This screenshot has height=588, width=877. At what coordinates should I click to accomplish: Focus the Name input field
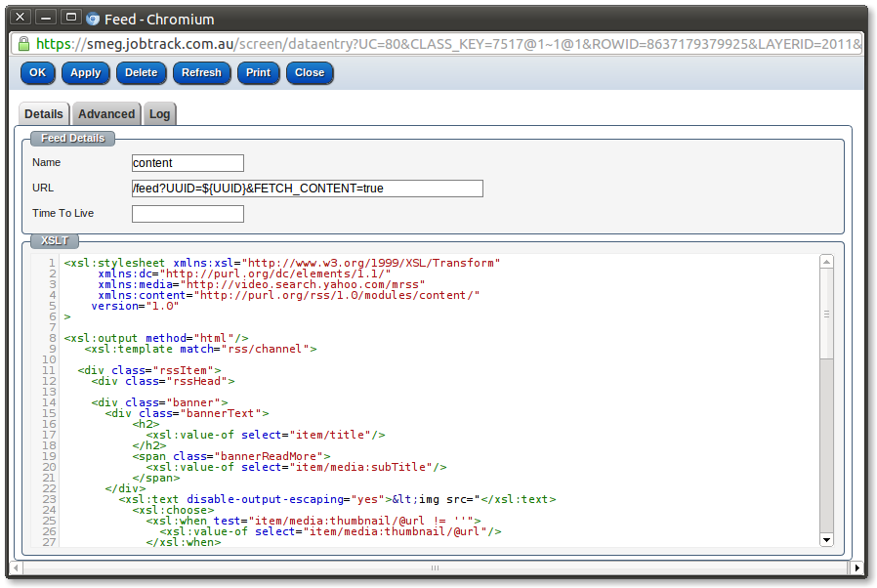click(188, 163)
